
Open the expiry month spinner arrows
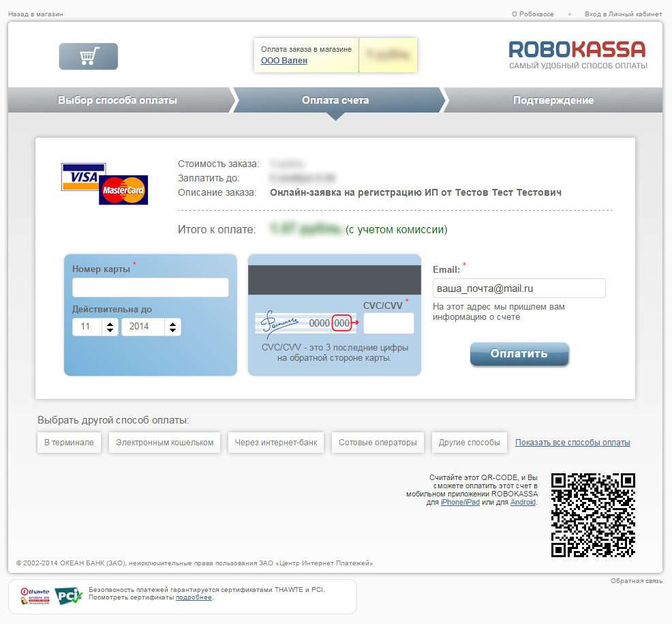[x=110, y=327]
